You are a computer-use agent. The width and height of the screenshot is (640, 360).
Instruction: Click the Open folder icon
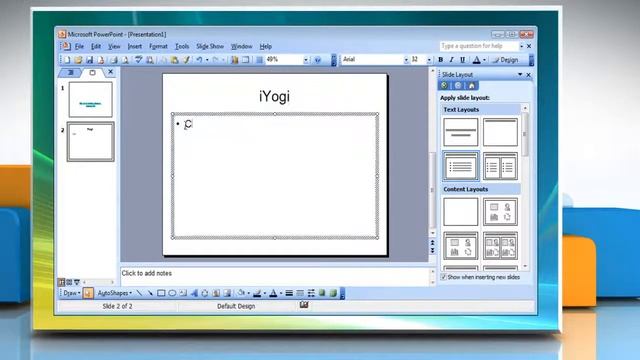pos(78,60)
